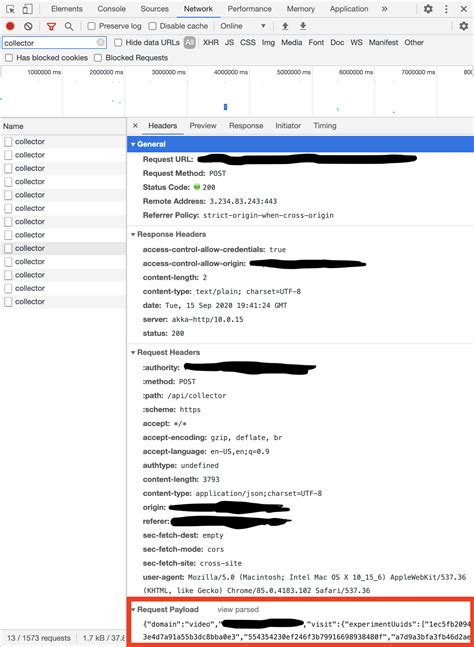The height and width of the screenshot is (647, 474).
Task: Collapse the General section
Action: [x=133, y=144]
